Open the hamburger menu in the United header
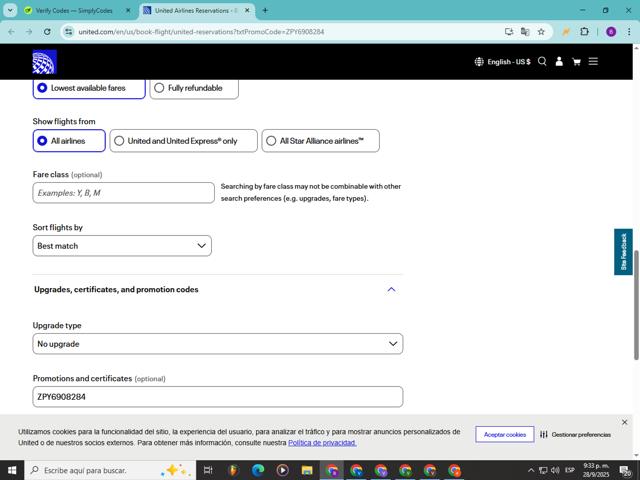The image size is (640, 480). [x=593, y=62]
